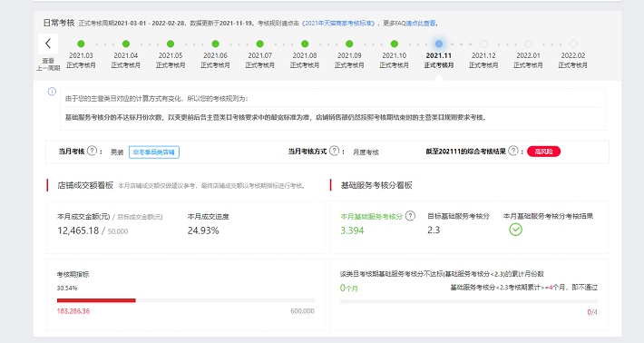
Task: Select the 2021.12 assessment month marker
Action: (x=483, y=44)
